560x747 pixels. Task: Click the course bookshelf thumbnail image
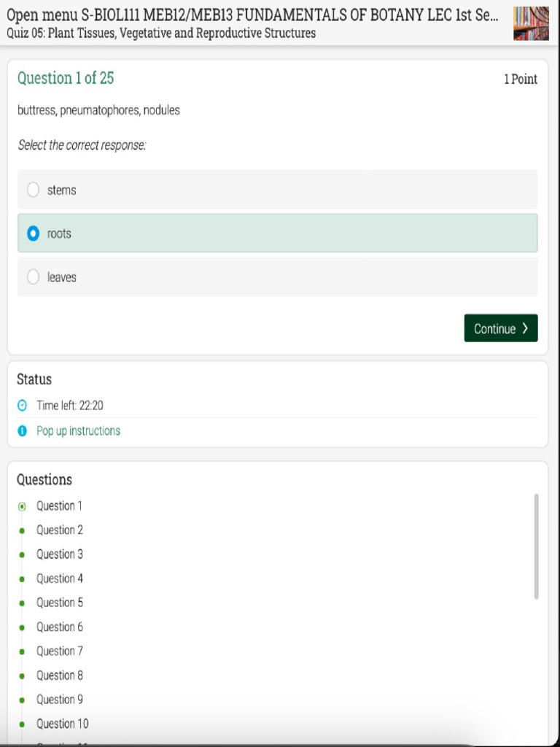[531, 23]
